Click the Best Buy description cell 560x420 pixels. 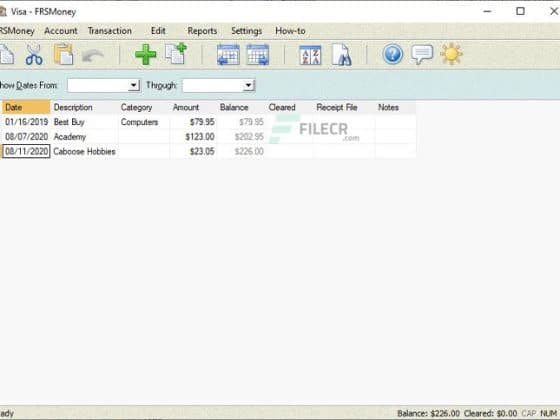pos(84,122)
